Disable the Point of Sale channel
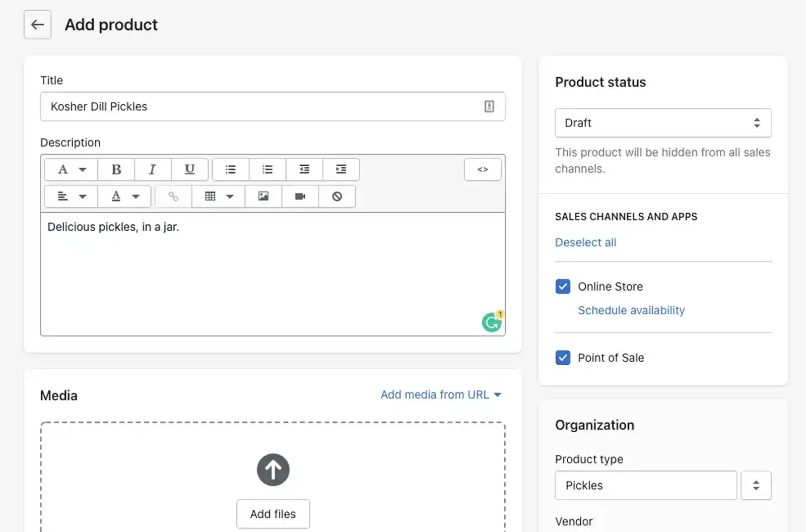The image size is (806, 532). click(562, 358)
